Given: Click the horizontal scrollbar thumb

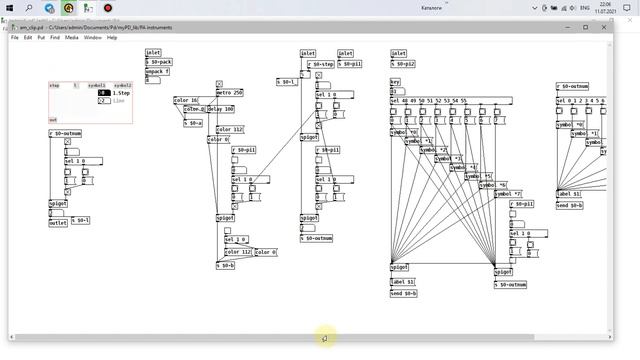Looking at the screenshot, I should point(274,337).
